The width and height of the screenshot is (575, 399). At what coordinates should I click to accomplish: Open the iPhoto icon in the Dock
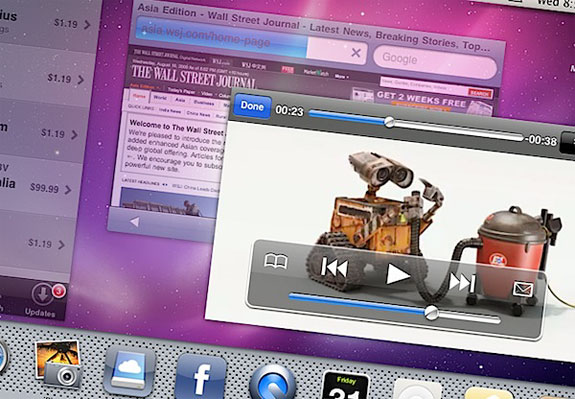[59, 363]
